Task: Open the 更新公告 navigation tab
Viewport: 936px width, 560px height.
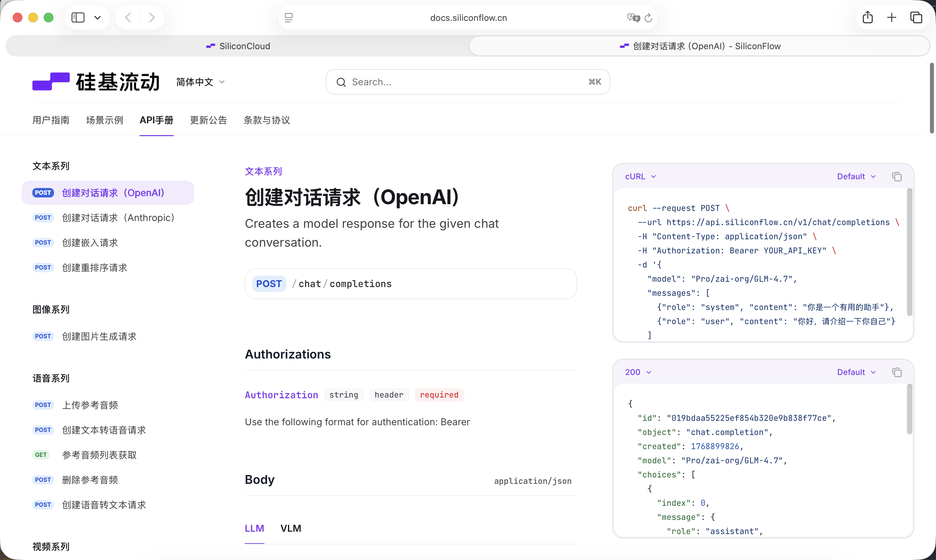Action: [x=208, y=120]
